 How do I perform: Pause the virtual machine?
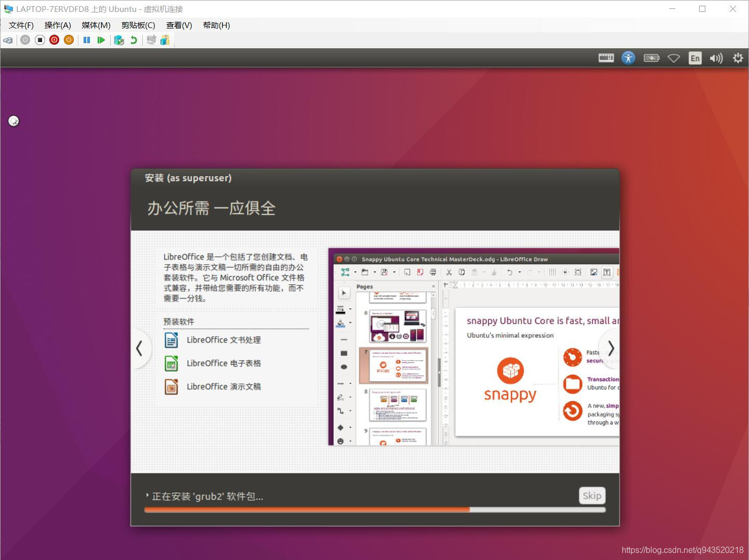tap(87, 40)
